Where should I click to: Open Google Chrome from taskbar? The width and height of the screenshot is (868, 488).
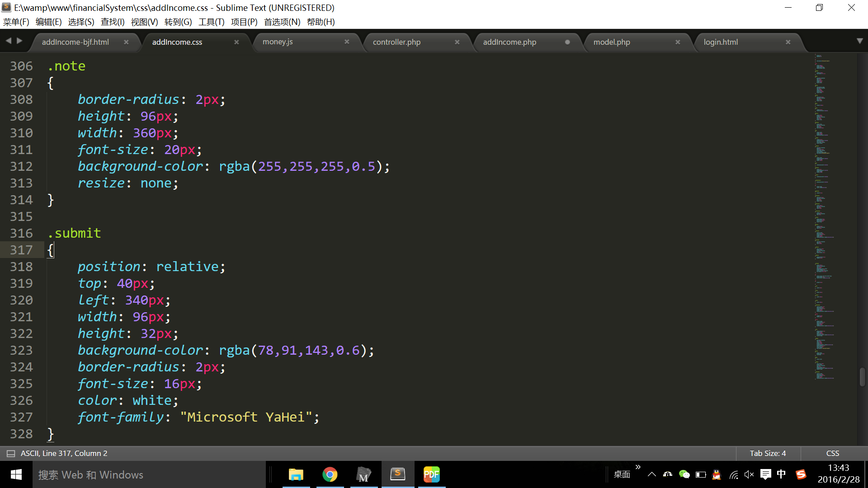click(330, 474)
